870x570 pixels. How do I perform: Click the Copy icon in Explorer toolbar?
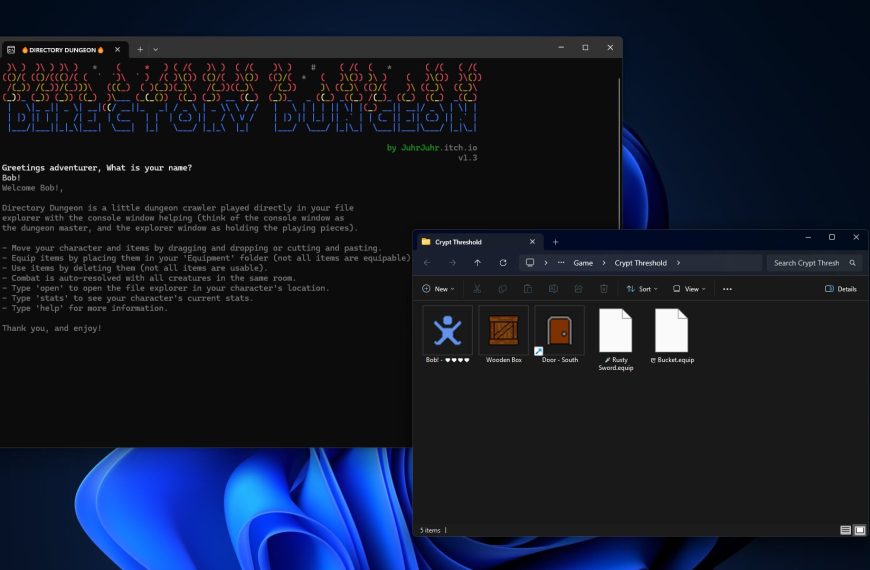point(502,289)
